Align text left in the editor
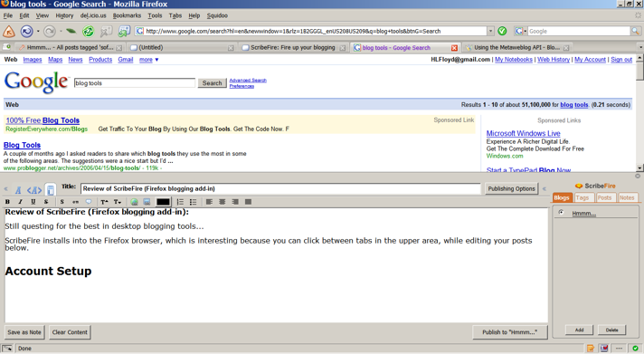Image resolution: width=644 pixels, height=354 pixels. (209, 202)
